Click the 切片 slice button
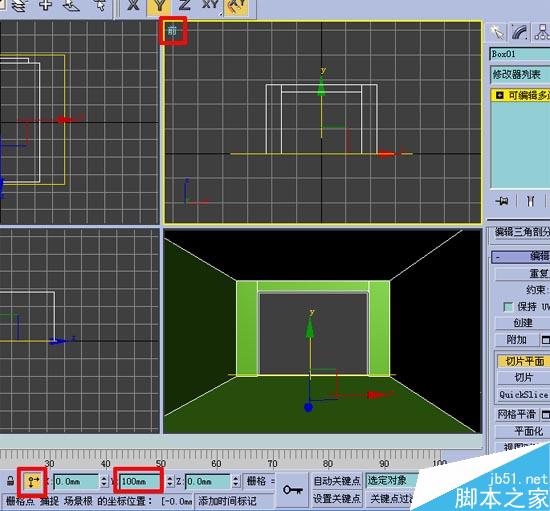 [x=523, y=377]
